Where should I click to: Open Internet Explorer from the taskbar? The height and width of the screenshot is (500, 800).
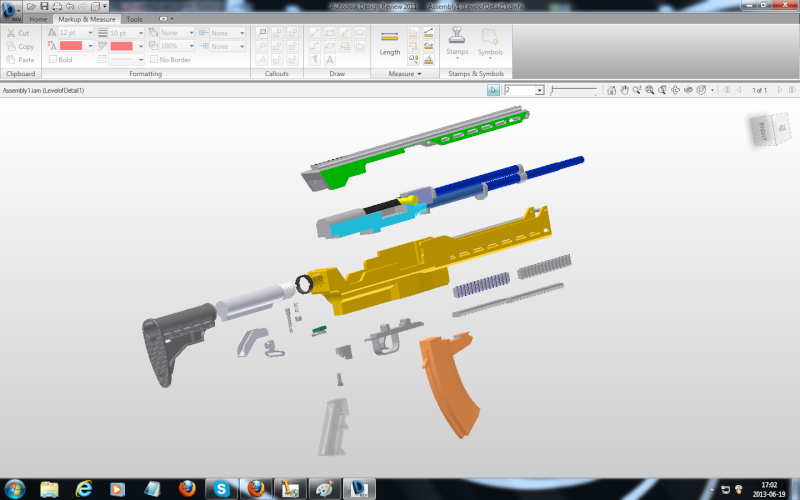click(84, 489)
